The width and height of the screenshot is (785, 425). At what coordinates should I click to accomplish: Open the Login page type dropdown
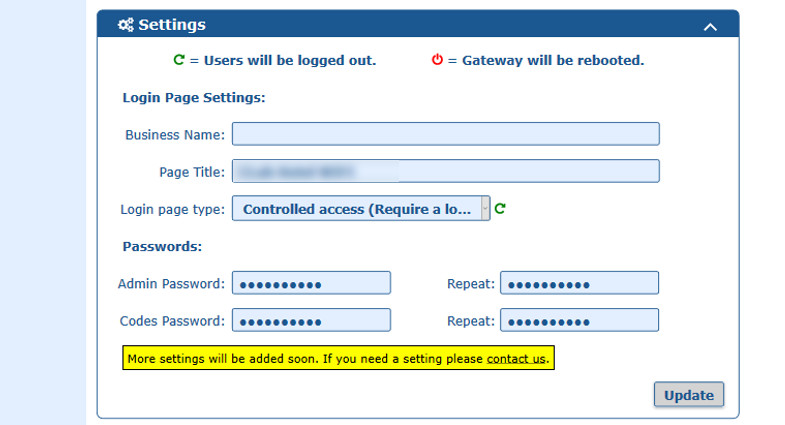(361, 209)
